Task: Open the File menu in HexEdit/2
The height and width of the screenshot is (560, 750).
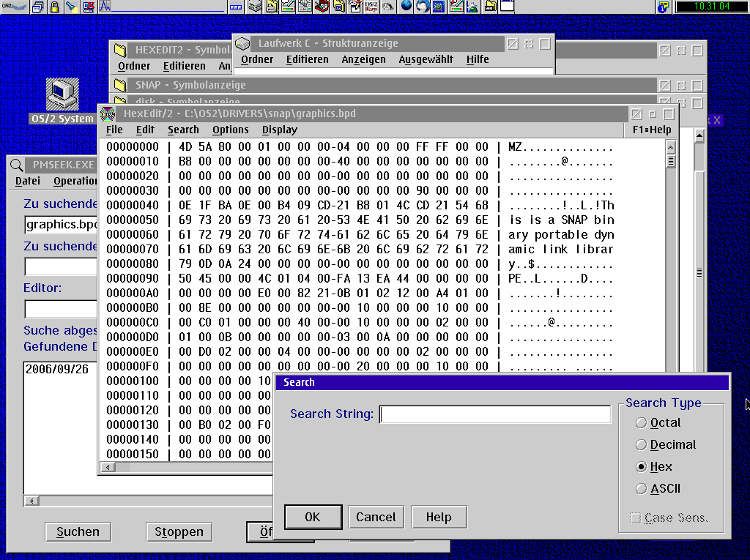Action: [114, 130]
